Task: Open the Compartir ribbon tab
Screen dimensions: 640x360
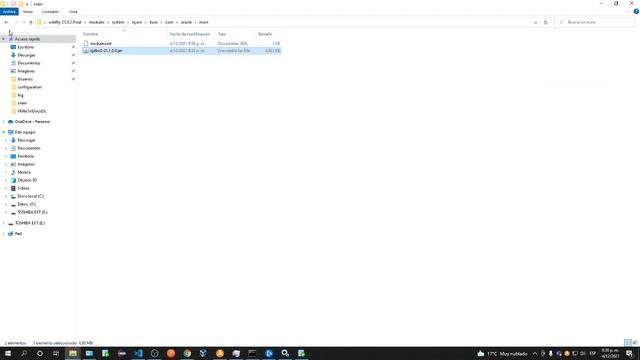Action: coord(51,12)
